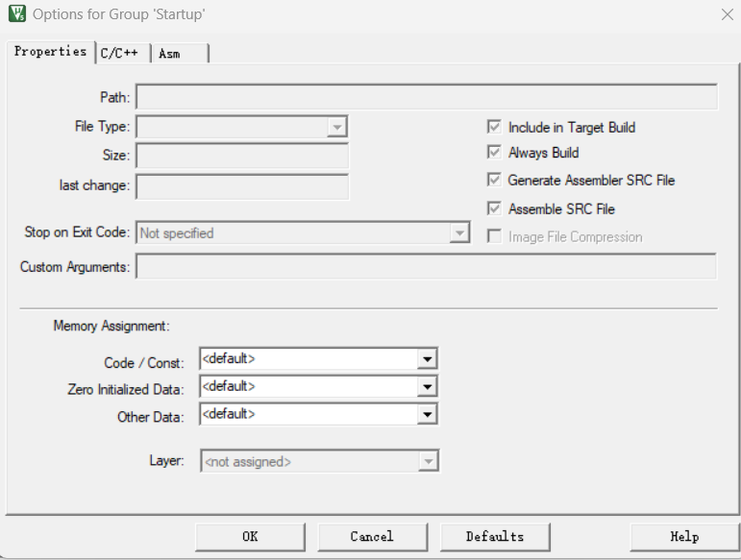
Task: Select the Properties tab
Action: click(x=50, y=52)
